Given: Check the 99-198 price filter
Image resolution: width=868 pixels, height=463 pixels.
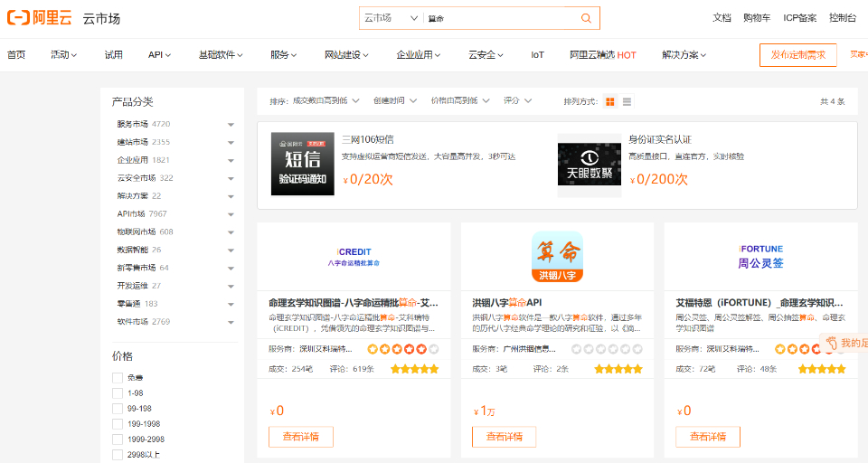Looking at the screenshot, I should click(118, 409).
